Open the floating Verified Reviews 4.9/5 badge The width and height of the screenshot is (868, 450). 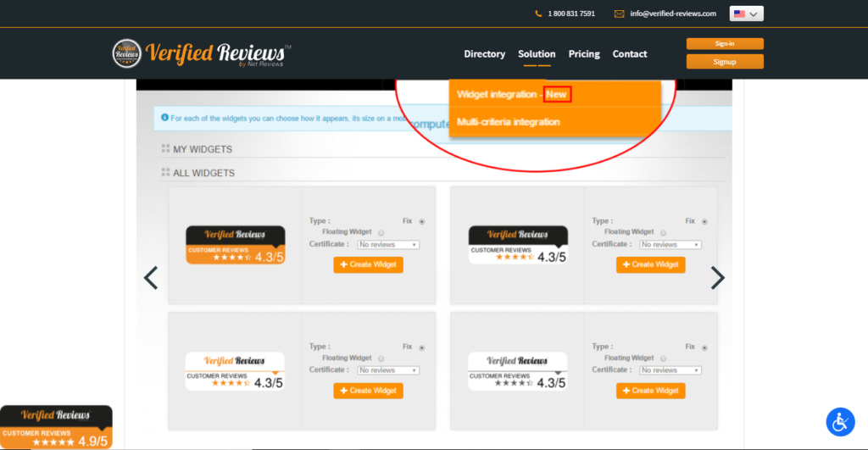pyautogui.click(x=56, y=427)
